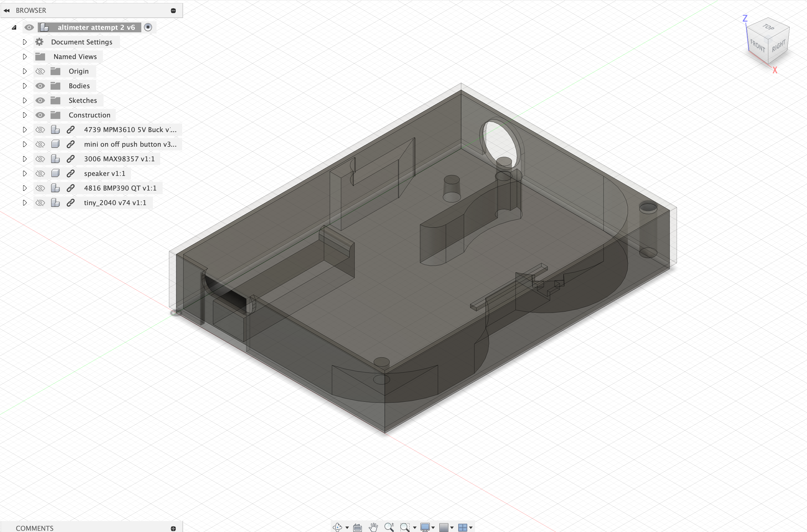Viewport: 807px width, 532px height.
Task: Select the Orbit tool in navigation bar
Action: (337, 527)
